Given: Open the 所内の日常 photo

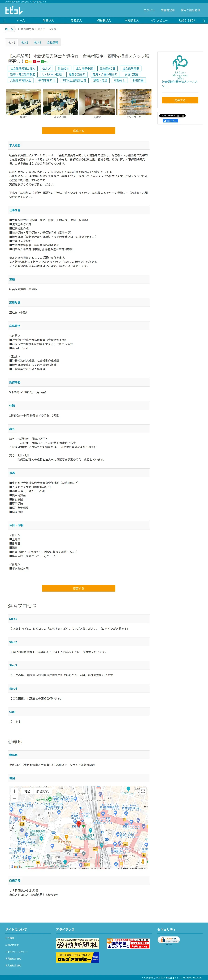Looking at the screenshot, I should click(x=60, y=102).
